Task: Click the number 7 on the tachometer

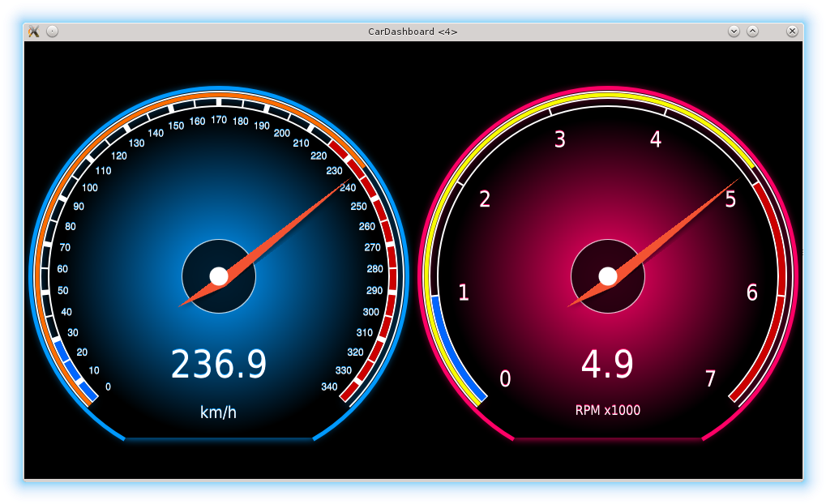Action: click(x=710, y=379)
